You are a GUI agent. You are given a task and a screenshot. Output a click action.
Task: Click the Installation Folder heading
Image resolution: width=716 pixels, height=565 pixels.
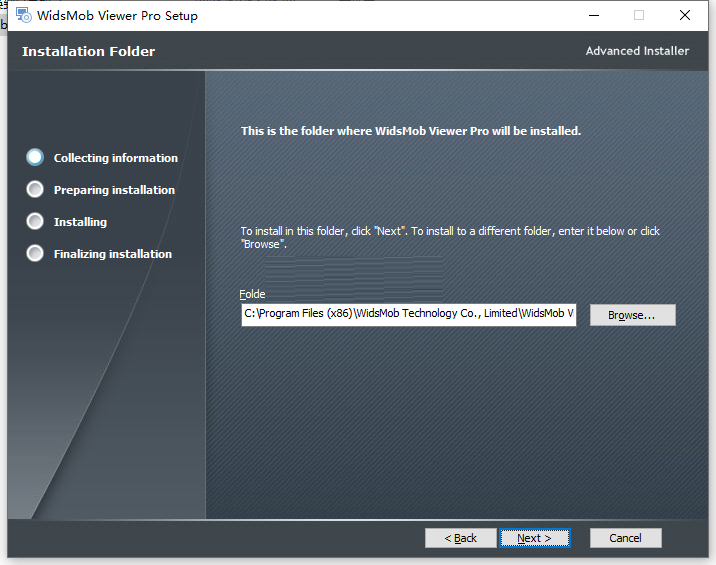coord(89,51)
